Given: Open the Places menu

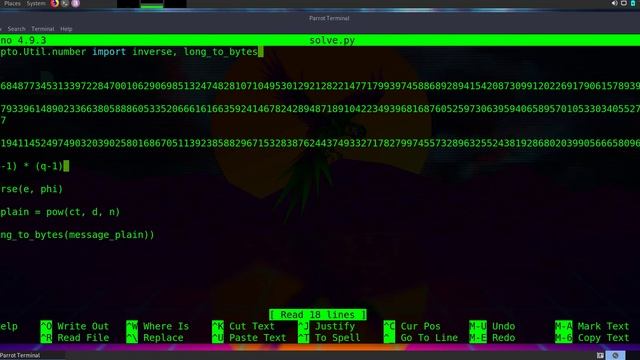Looking at the screenshot, I should (x=12, y=4).
